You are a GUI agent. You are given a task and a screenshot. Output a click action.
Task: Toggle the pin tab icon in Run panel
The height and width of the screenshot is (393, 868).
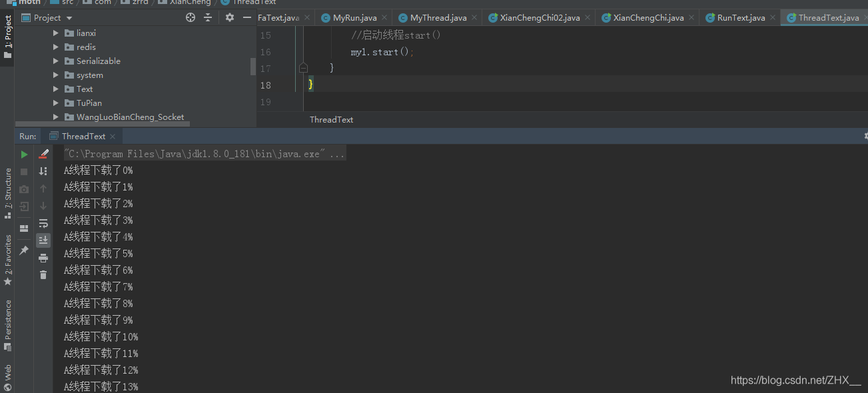(x=24, y=250)
